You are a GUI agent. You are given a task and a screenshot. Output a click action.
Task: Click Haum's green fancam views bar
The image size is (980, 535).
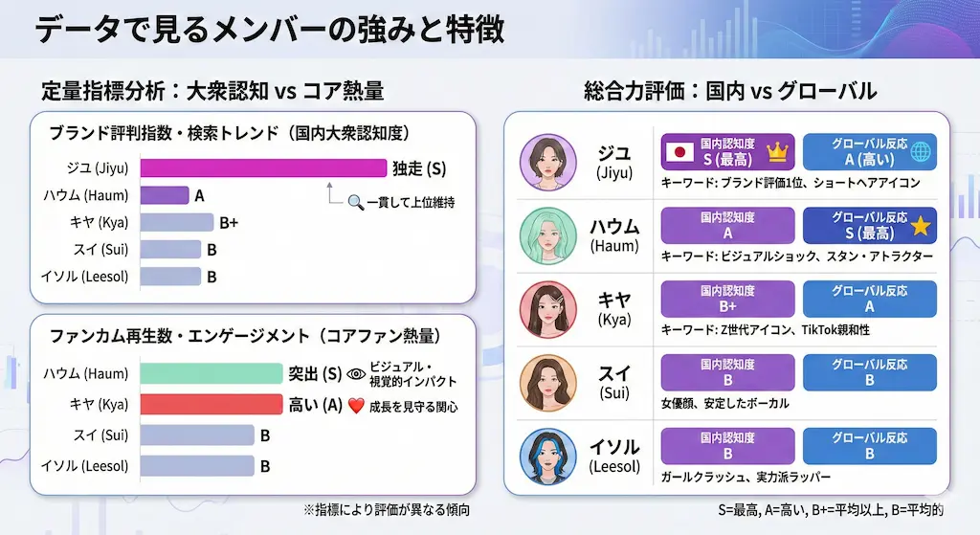tap(212, 374)
